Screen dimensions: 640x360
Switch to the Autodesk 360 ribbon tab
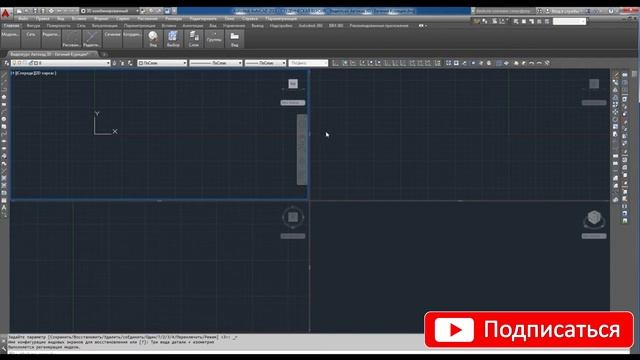point(311,26)
